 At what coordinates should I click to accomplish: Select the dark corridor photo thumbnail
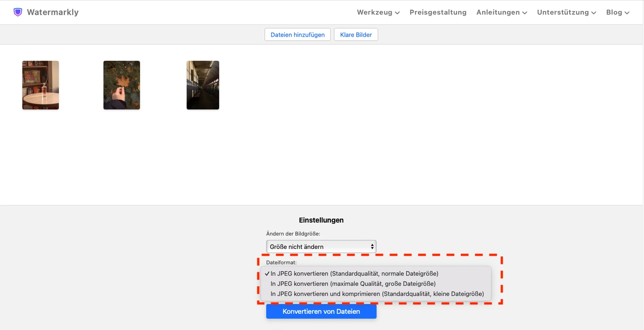click(203, 85)
